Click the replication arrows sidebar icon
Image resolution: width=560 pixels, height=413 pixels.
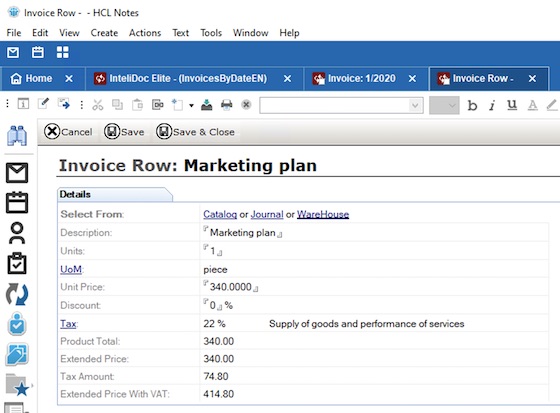tap(17, 294)
